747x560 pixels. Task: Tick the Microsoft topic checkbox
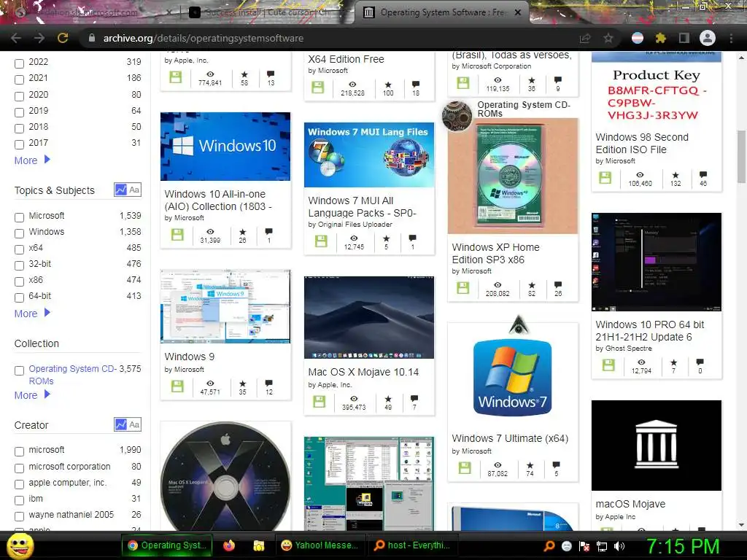pyautogui.click(x=19, y=217)
